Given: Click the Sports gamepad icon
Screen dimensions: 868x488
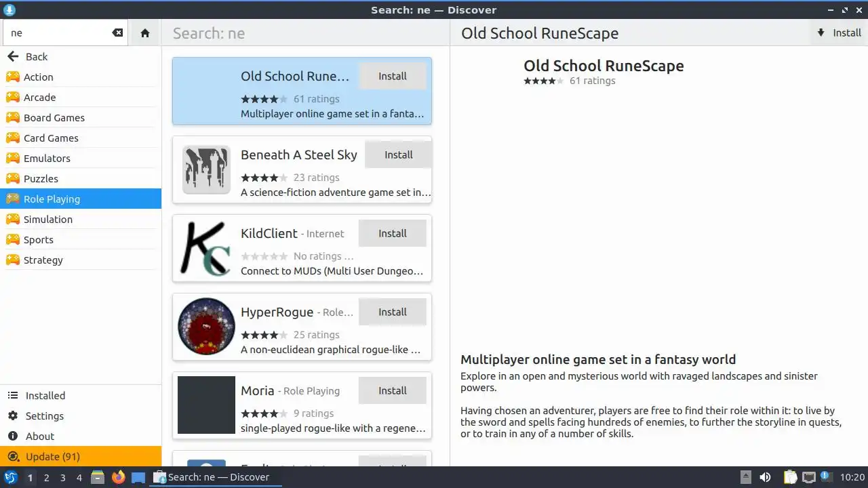Looking at the screenshot, I should coord(12,239).
